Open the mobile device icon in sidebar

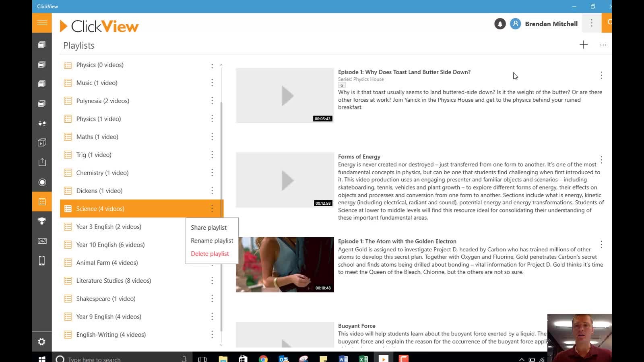coord(42,261)
